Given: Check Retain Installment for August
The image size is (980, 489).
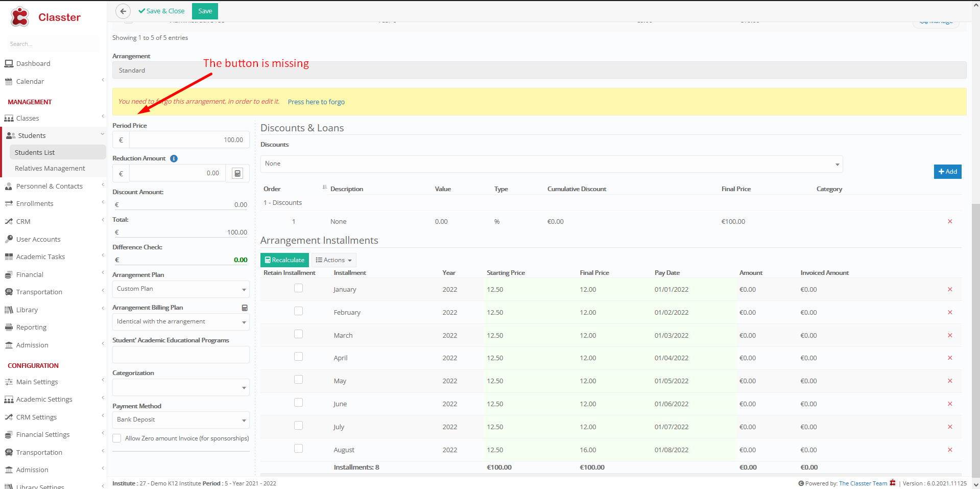Looking at the screenshot, I should (x=298, y=449).
